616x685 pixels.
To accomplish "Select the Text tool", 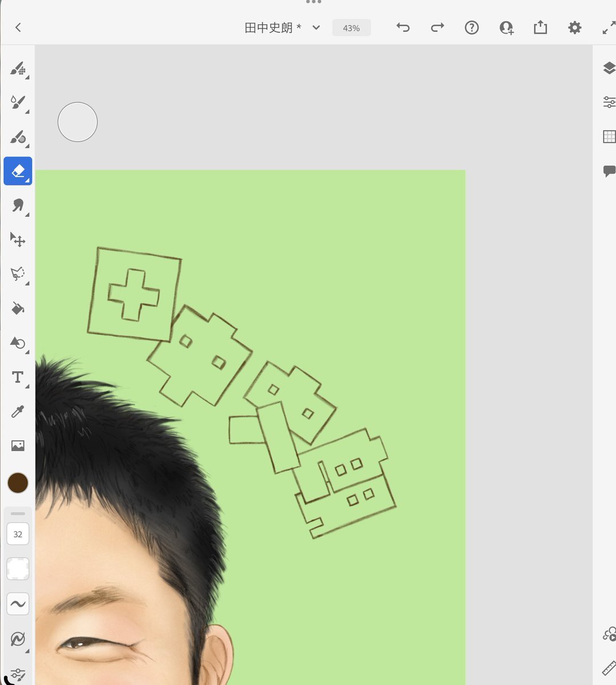I will 18,377.
